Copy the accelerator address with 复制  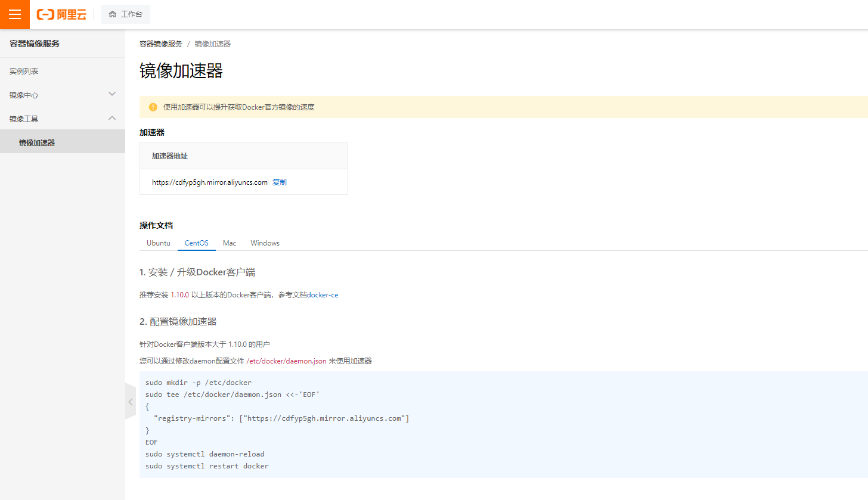point(280,182)
